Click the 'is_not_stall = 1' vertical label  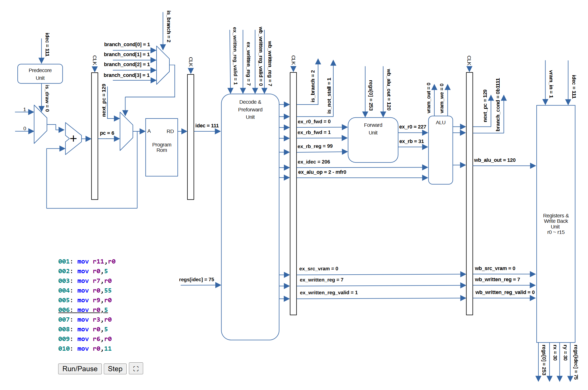click(x=329, y=96)
